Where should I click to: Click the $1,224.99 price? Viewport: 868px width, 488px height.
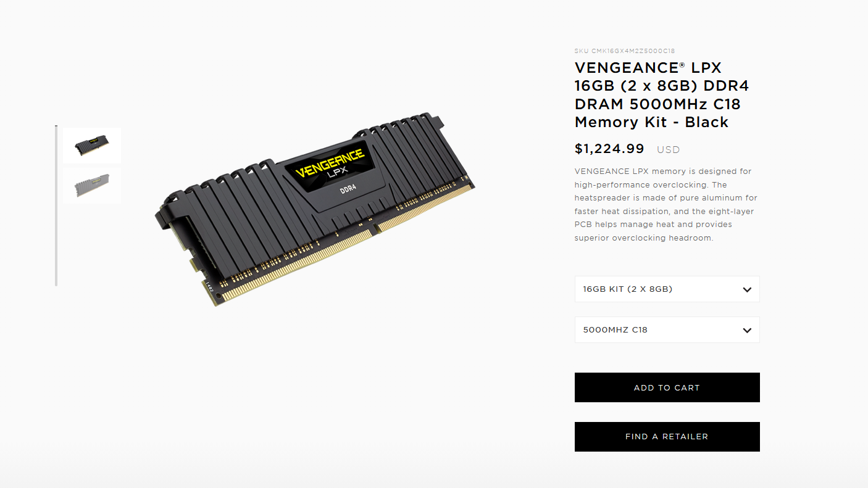tap(609, 149)
